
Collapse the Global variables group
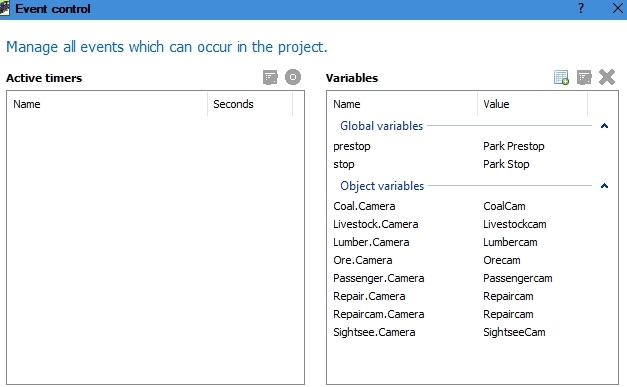(x=605, y=126)
